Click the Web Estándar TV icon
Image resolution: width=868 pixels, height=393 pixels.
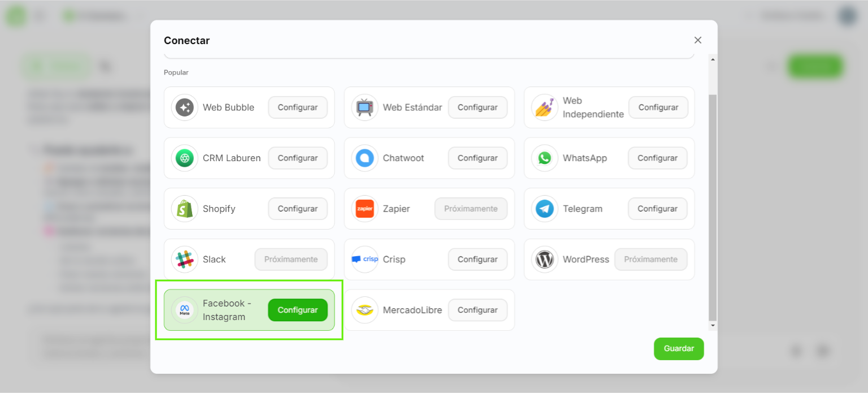364,107
